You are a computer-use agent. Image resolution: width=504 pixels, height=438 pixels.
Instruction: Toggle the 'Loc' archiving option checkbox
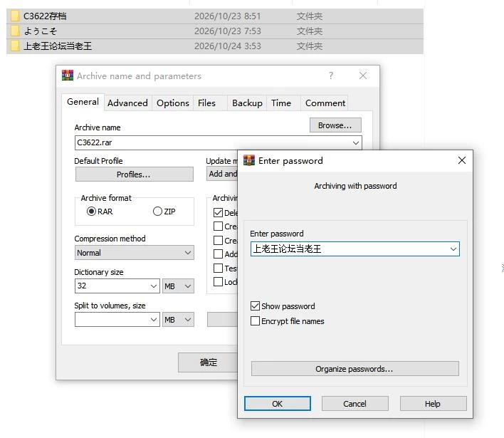pos(219,282)
